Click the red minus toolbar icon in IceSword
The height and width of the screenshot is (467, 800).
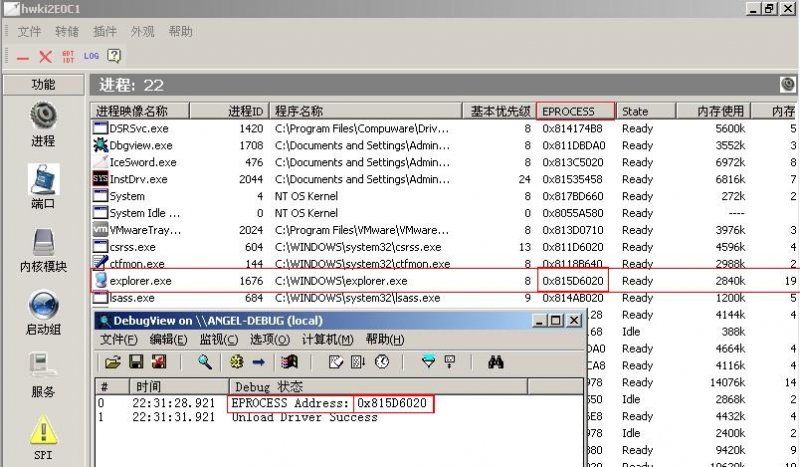pos(22,58)
